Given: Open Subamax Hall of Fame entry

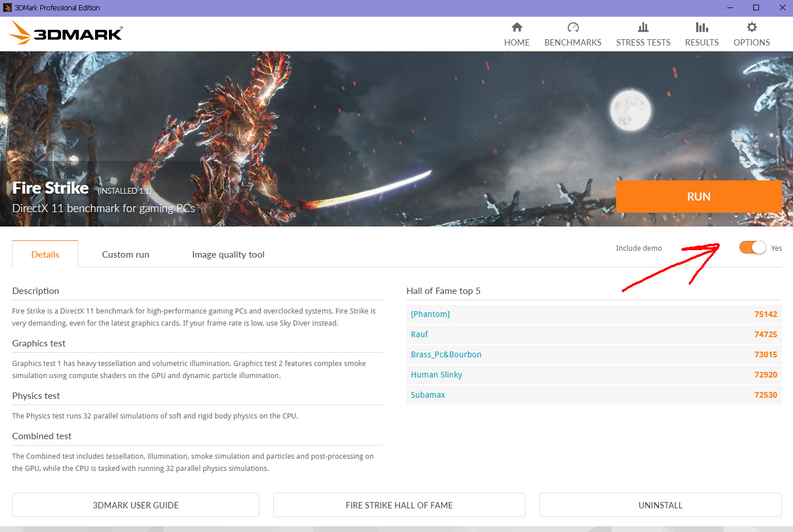Looking at the screenshot, I should [428, 395].
